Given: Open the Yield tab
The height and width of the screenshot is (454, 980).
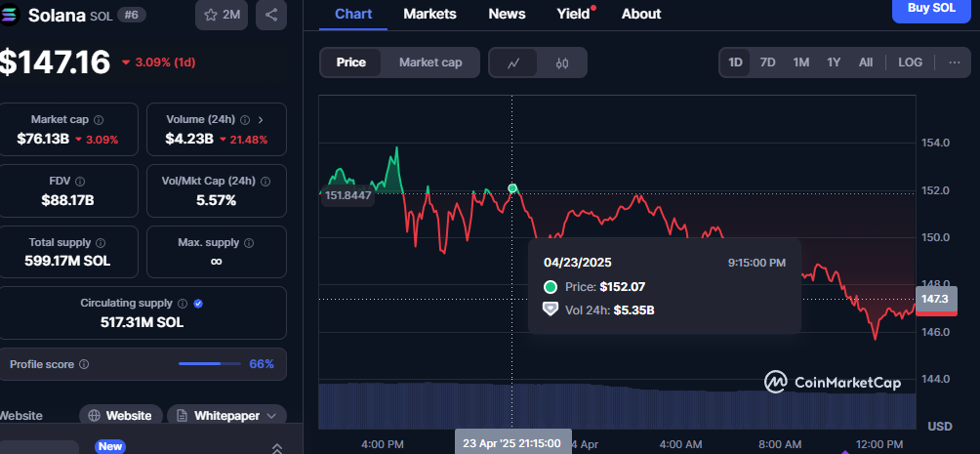Looking at the screenshot, I should pyautogui.click(x=573, y=14).
